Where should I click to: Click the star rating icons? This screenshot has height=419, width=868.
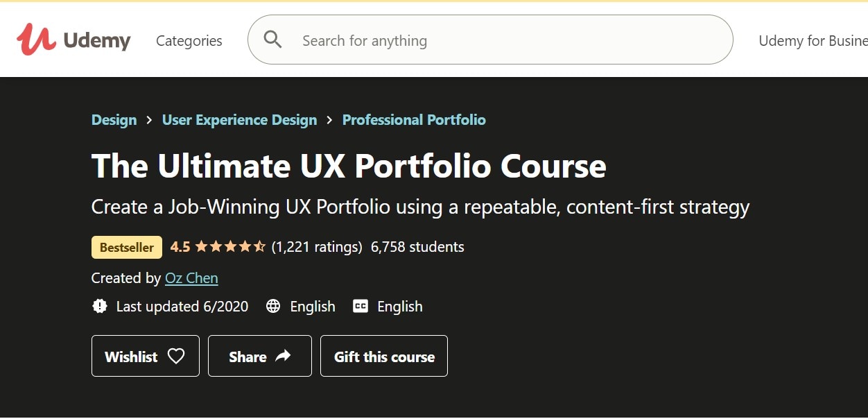[230, 247]
